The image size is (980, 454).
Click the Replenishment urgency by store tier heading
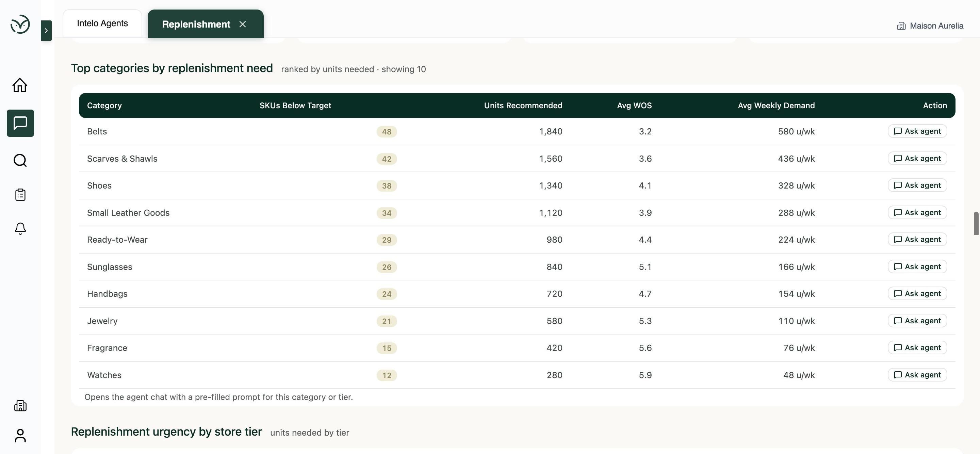[166, 432]
